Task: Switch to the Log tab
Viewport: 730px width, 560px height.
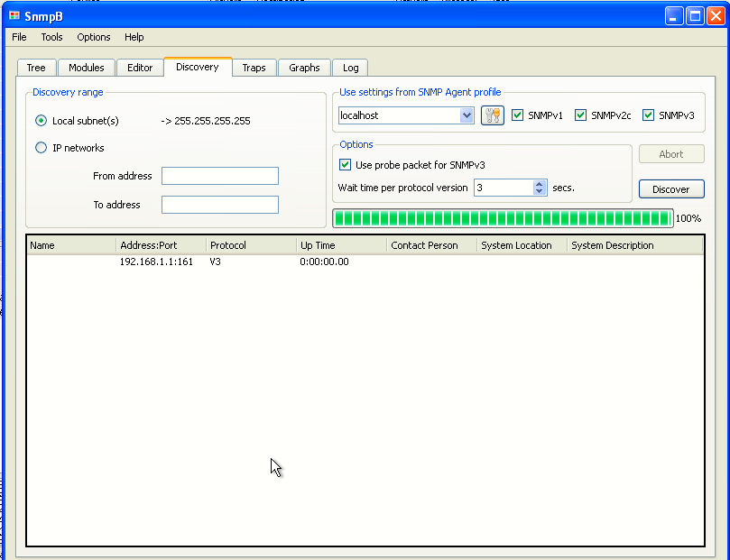Action: (351, 68)
